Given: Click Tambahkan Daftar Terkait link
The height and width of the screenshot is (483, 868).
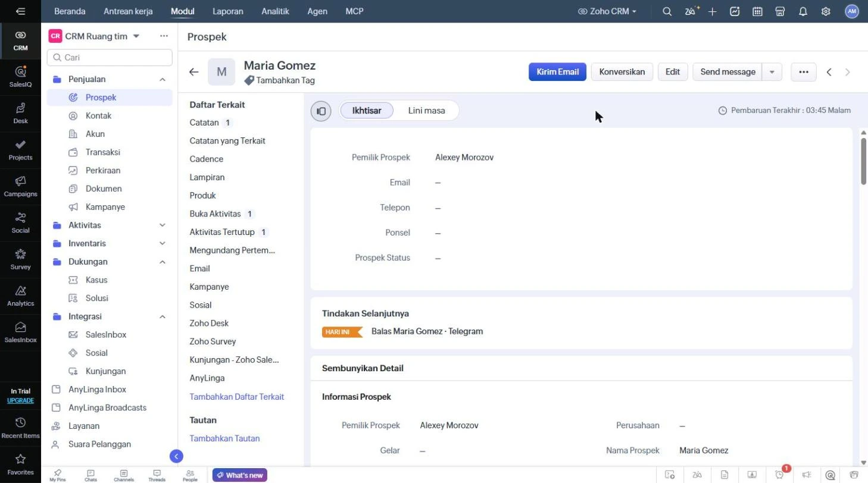Looking at the screenshot, I should [237, 397].
